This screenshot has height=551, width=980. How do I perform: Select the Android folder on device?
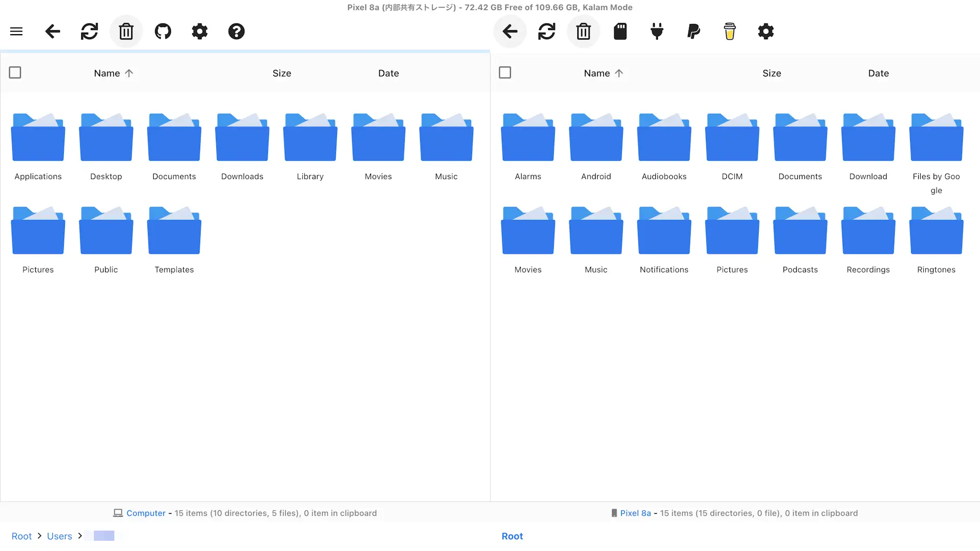[x=596, y=147]
